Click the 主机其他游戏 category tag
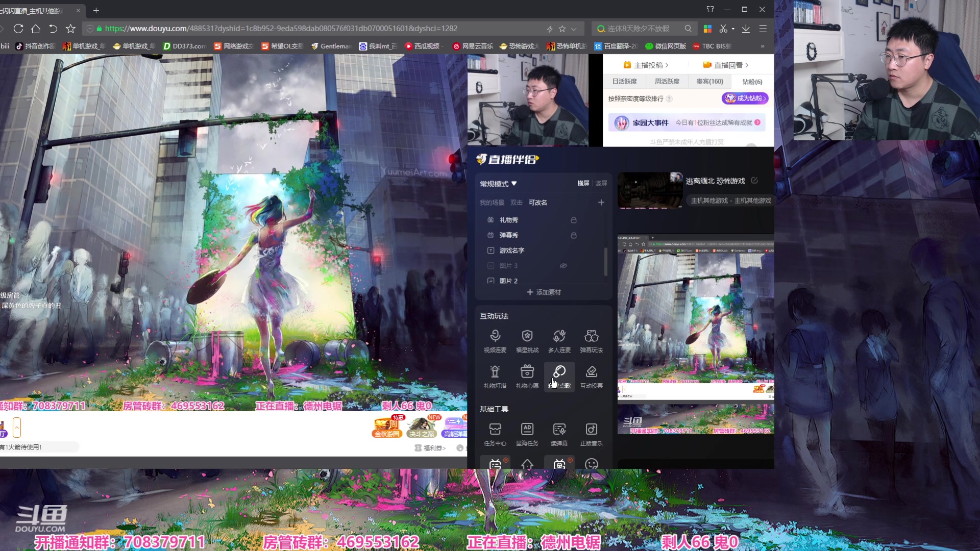This screenshot has height=551, width=980. 730,201
